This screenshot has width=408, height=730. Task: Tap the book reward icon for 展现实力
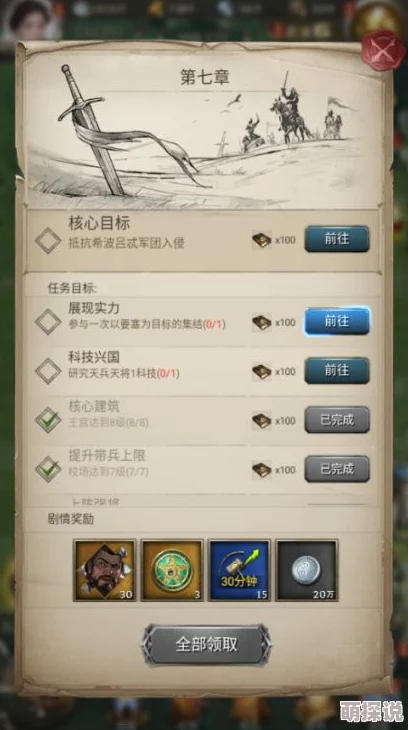point(262,322)
